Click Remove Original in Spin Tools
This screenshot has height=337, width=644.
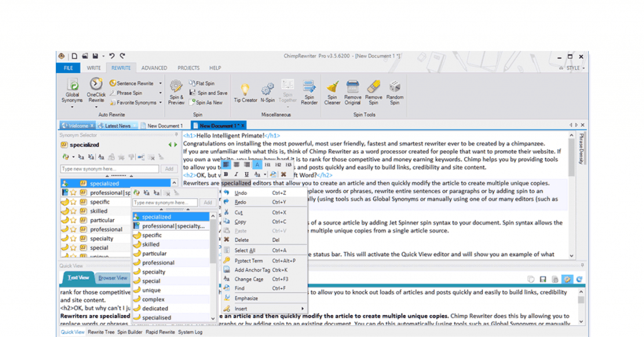[353, 92]
